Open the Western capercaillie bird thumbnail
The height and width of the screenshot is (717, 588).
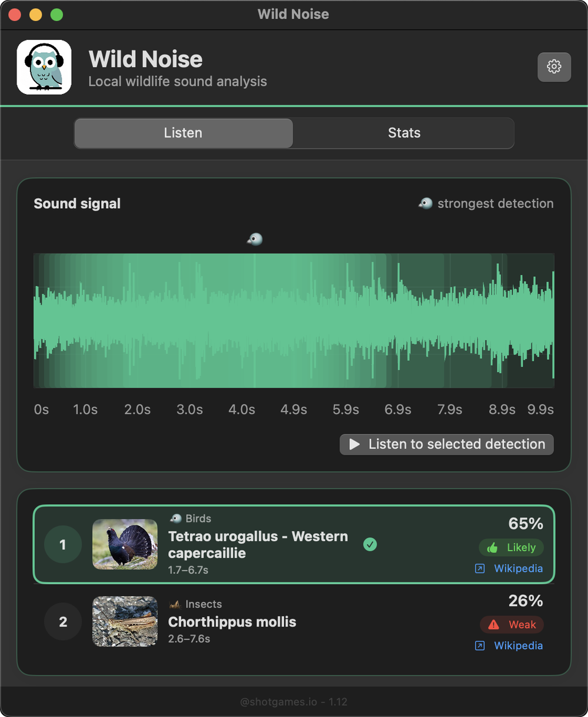[x=125, y=544]
